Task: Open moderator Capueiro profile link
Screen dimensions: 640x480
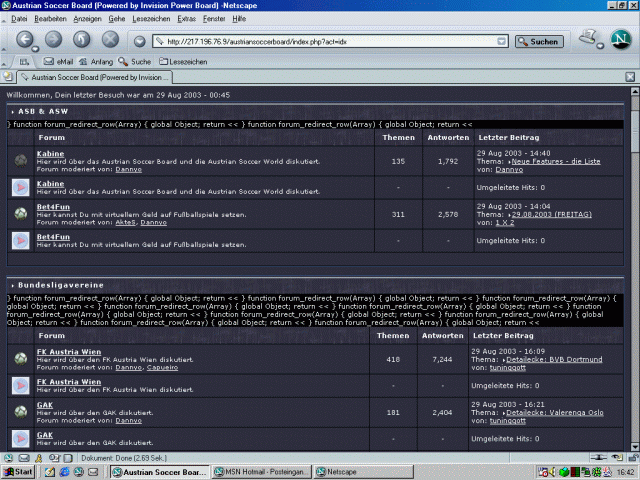Action: coord(162,367)
